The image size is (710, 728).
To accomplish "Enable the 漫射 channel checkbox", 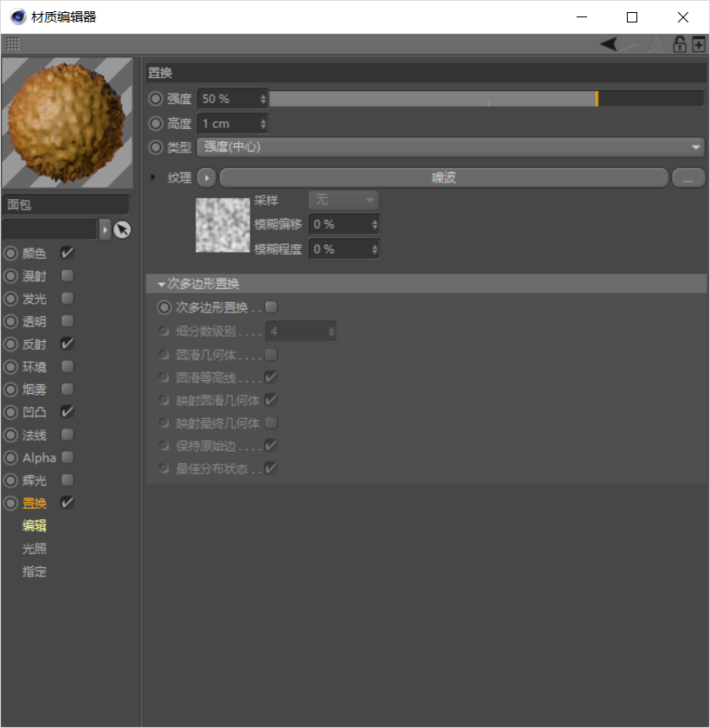I will pyautogui.click(x=68, y=276).
